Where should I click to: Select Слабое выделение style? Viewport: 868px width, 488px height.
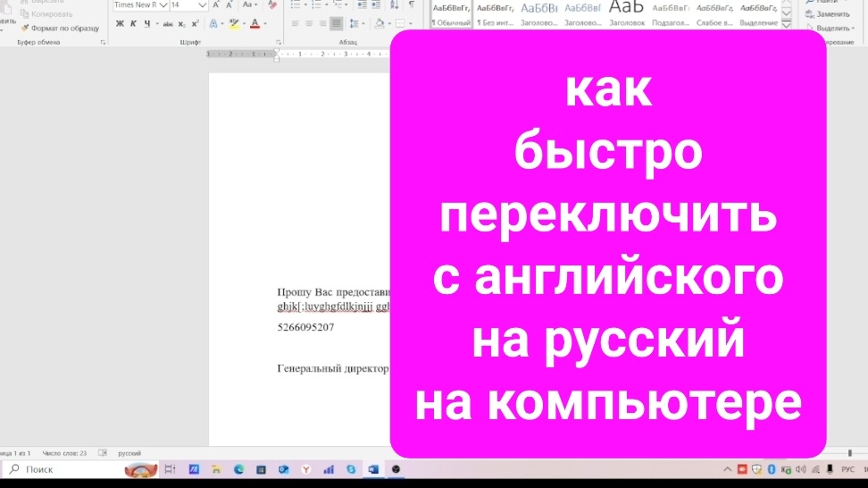[x=714, y=14]
